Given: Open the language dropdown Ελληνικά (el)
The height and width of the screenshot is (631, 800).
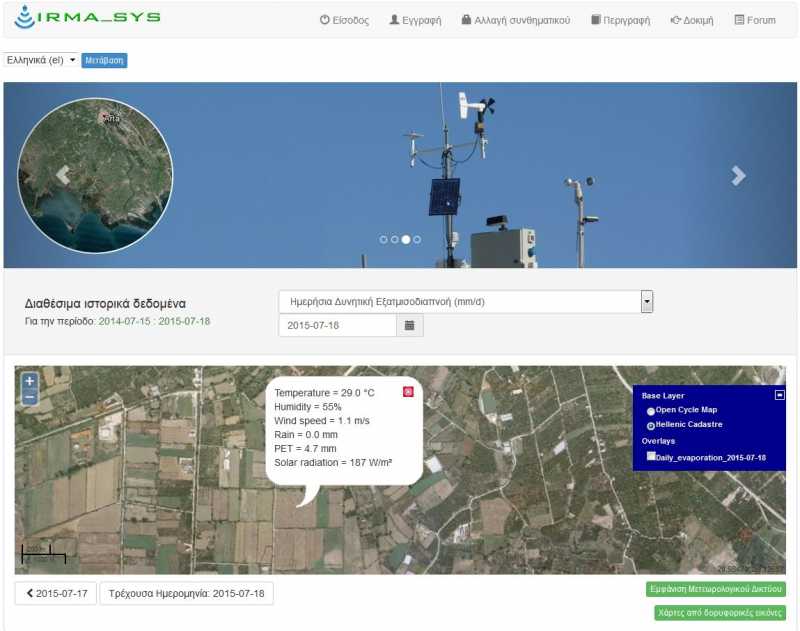Looking at the screenshot, I should (x=41, y=60).
